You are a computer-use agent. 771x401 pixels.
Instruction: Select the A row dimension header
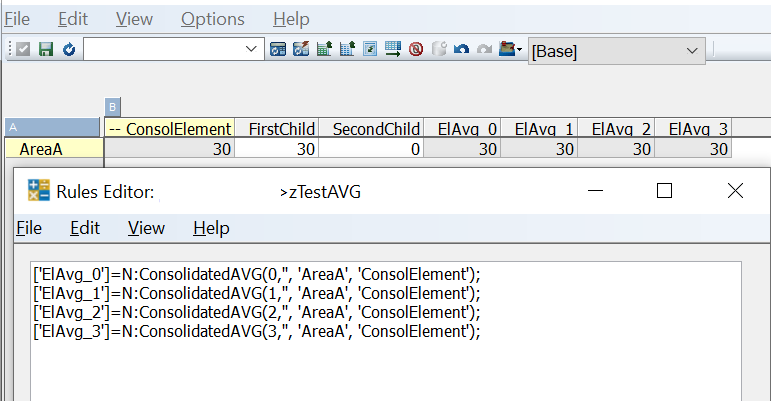(52, 127)
